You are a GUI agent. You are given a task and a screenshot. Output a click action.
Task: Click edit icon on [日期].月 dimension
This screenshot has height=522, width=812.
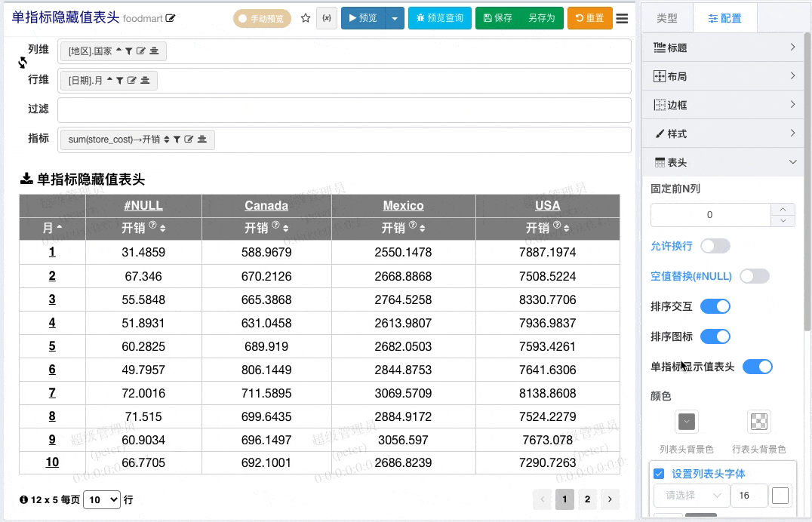[131, 80]
